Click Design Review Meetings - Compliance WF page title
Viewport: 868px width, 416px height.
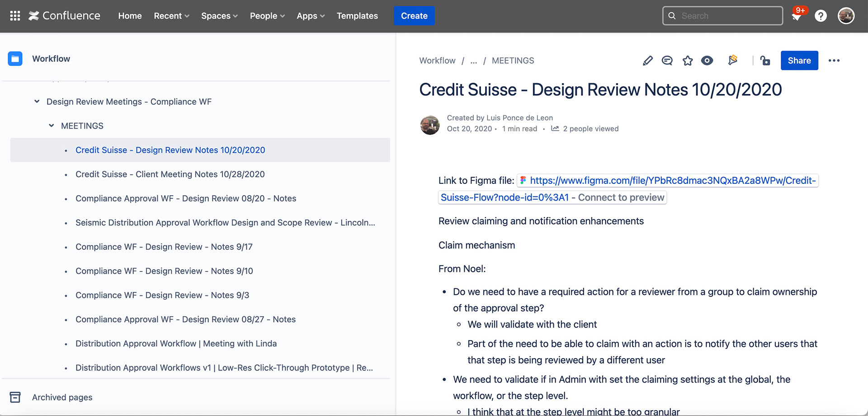129,102
